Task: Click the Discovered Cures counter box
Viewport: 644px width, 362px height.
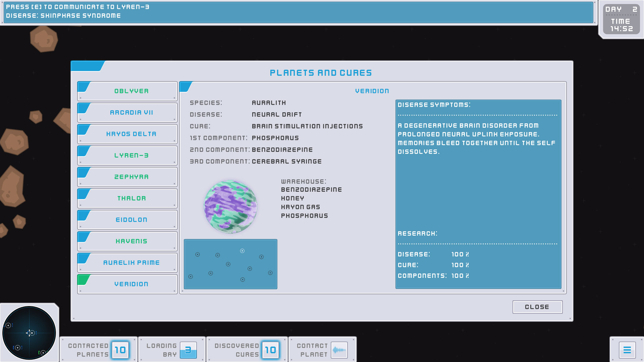Action: 270,350
